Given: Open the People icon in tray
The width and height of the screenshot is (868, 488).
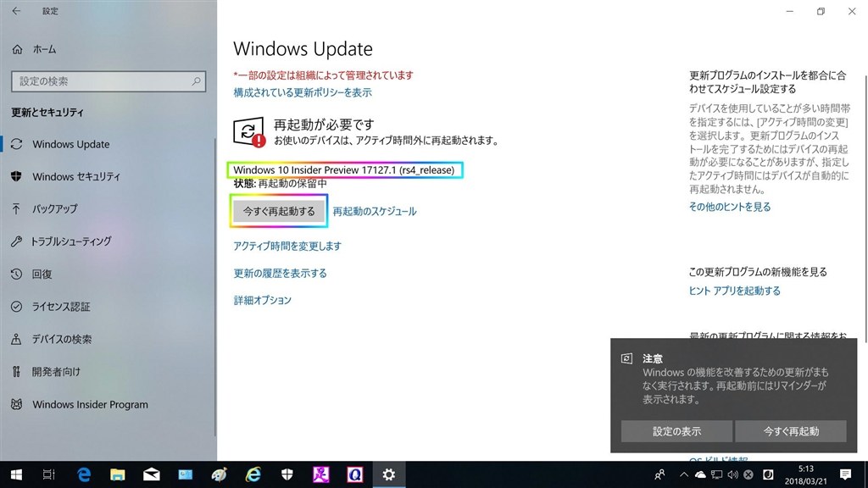Looking at the screenshot, I should point(659,474).
